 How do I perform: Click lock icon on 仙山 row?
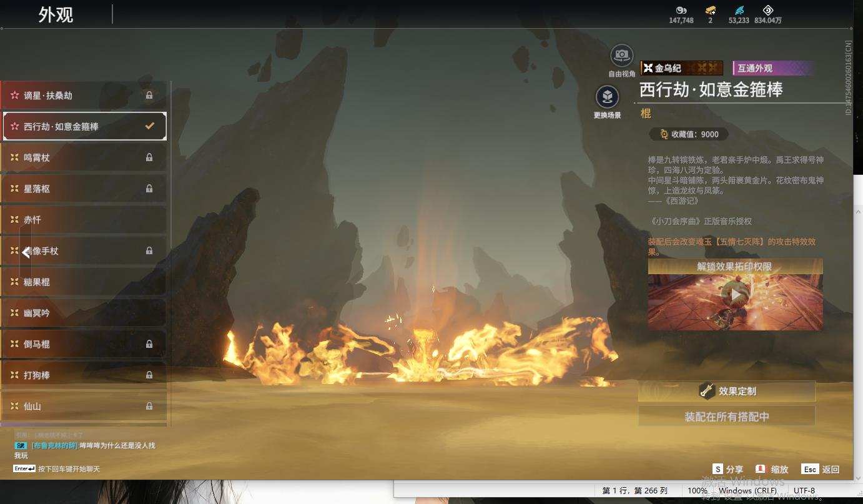149,406
